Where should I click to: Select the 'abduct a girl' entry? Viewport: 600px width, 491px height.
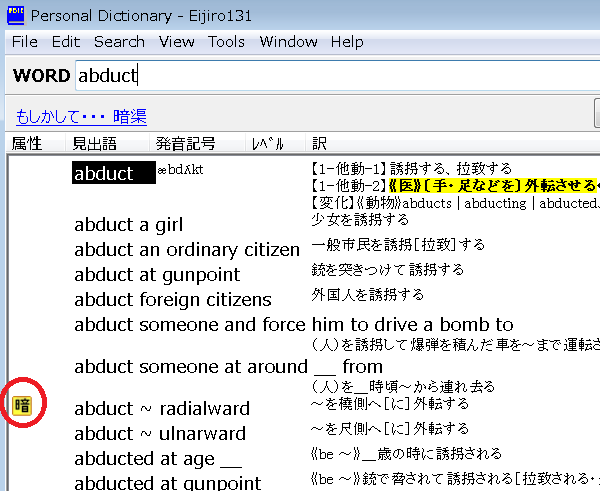(x=129, y=225)
